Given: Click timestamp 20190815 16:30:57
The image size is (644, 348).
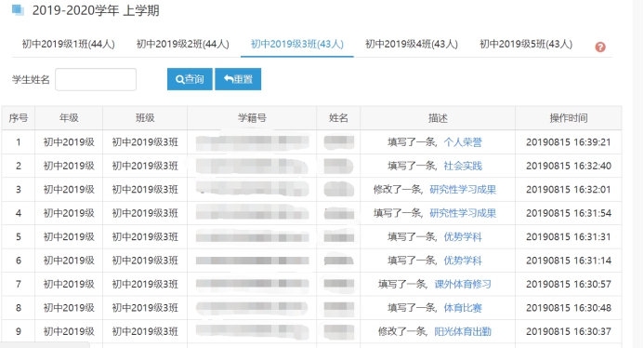Looking at the screenshot, I should pos(569,284).
